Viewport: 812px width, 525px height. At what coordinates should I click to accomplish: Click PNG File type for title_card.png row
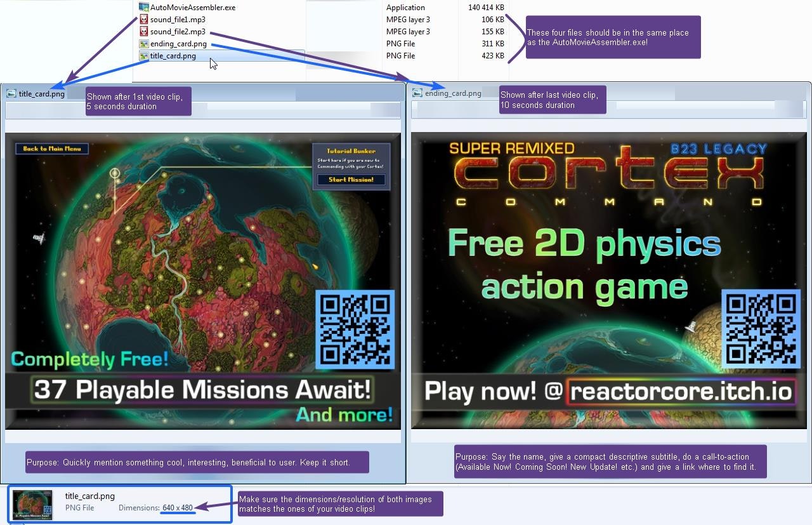point(400,56)
